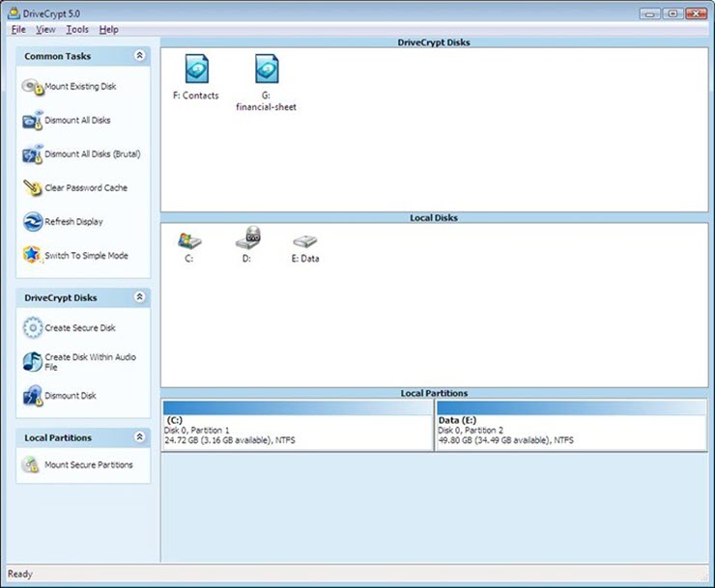The image size is (715, 588).
Task: Select the C: local disk icon
Action: 189,241
